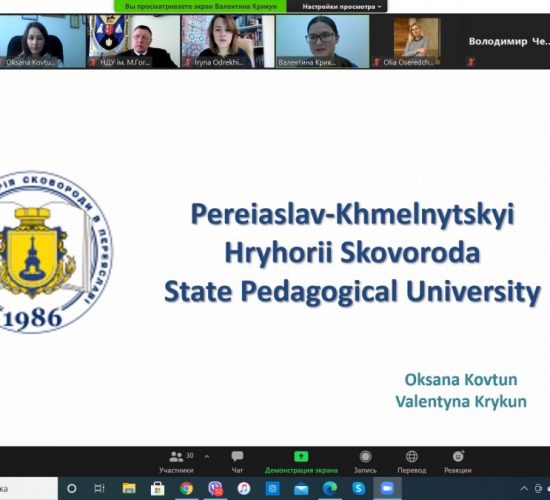This screenshot has height=500, width=550.
Task: Click the green Демонстрация экрана share button
Action: coord(301,462)
